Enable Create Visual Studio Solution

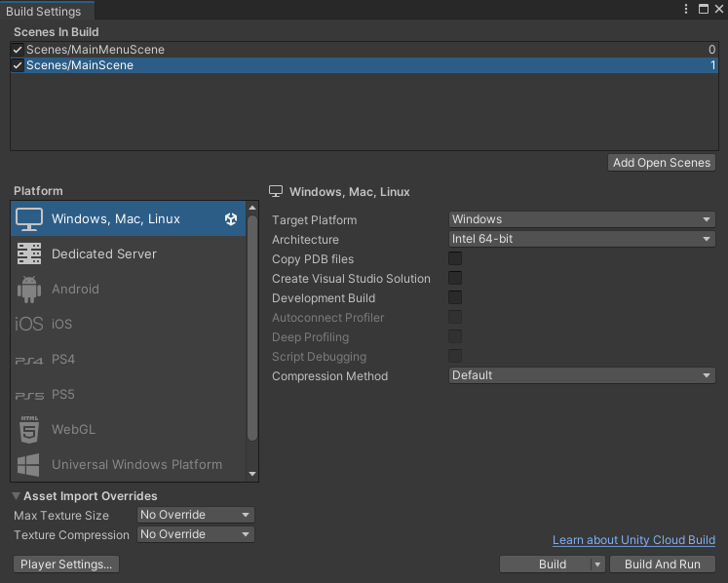pyautogui.click(x=455, y=278)
